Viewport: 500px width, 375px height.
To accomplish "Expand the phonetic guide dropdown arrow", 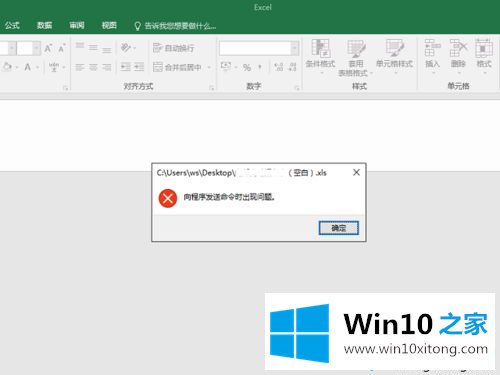I will coord(64,67).
